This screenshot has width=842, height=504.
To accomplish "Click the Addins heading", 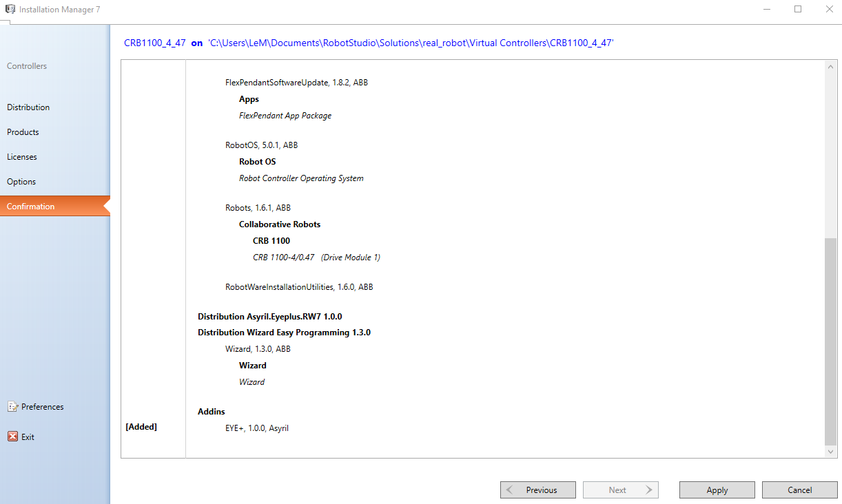I will pos(212,412).
